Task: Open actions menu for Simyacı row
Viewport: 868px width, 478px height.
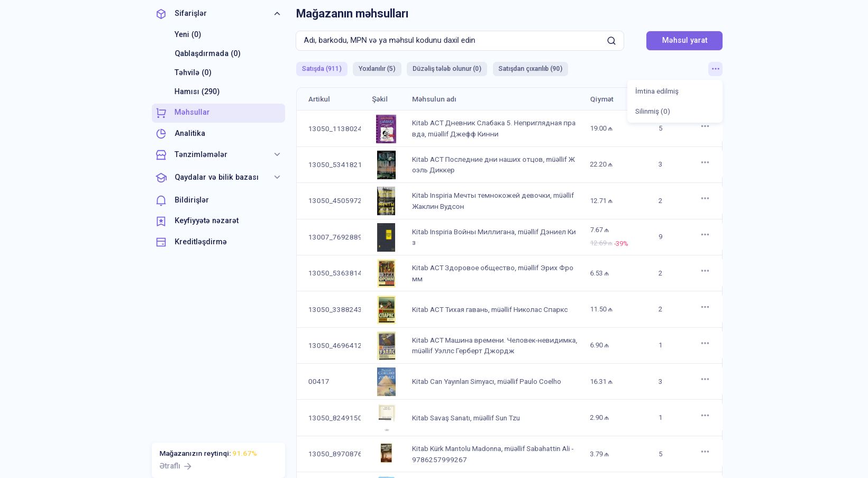Action: (x=705, y=379)
